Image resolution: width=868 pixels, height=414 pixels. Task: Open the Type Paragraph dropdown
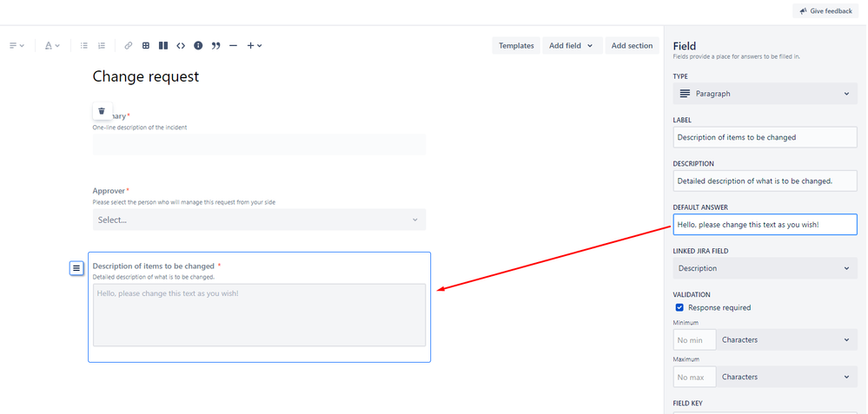pyautogui.click(x=765, y=94)
